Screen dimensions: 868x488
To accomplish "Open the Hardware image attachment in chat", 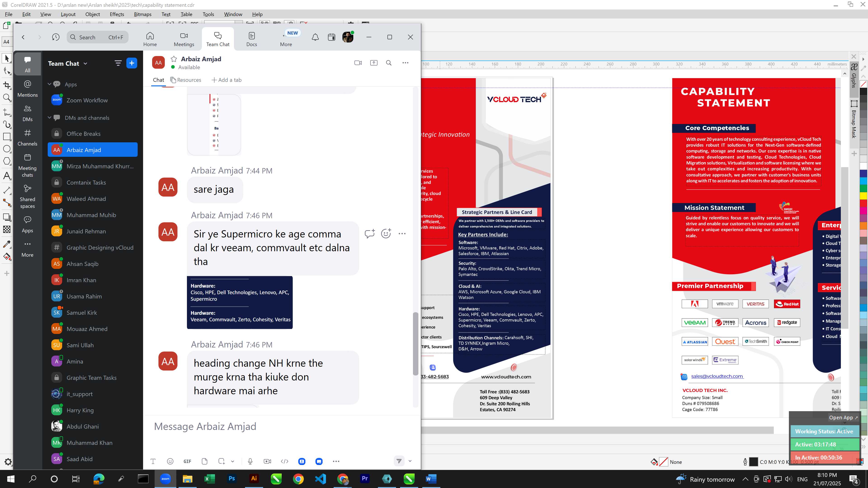I will pyautogui.click(x=240, y=303).
